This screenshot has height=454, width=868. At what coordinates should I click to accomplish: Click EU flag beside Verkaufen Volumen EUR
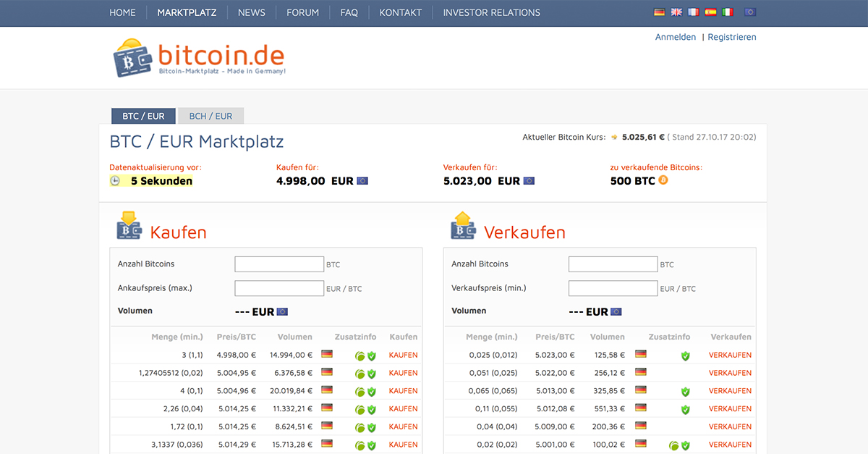pyautogui.click(x=616, y=312)
